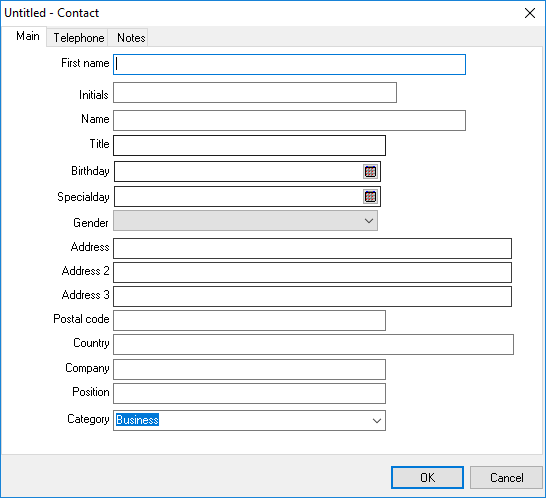Select the Position input field
Image resolution: width=546 pixels, height=498 pixels.
tap(249, 394)
